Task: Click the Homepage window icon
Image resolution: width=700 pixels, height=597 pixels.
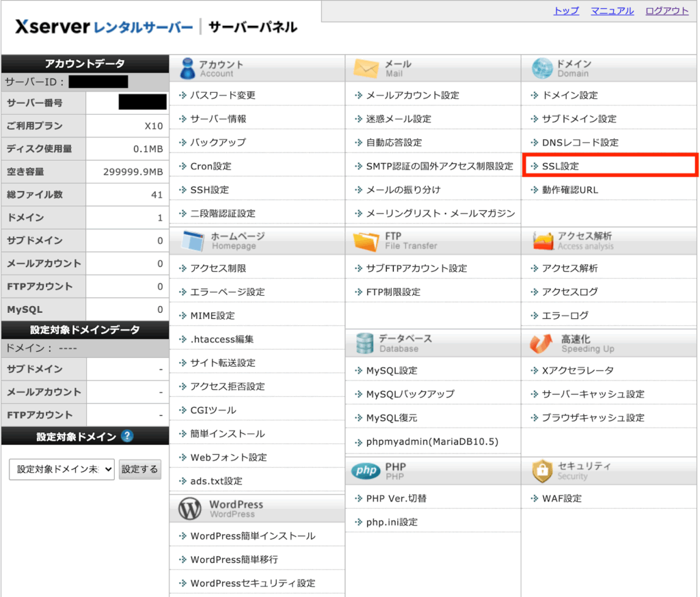Action: pyautogui.click(x=191, y=240)
